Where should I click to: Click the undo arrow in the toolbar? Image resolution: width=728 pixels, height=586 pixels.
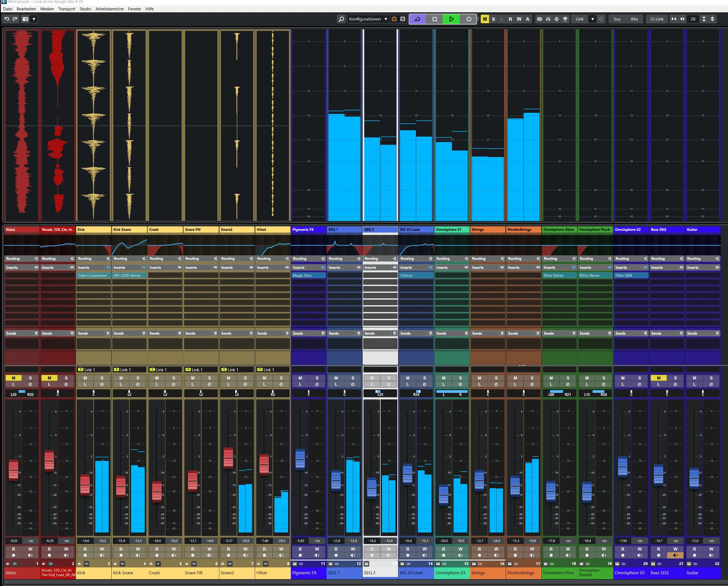pyautogui.click(x=7, y=19)
